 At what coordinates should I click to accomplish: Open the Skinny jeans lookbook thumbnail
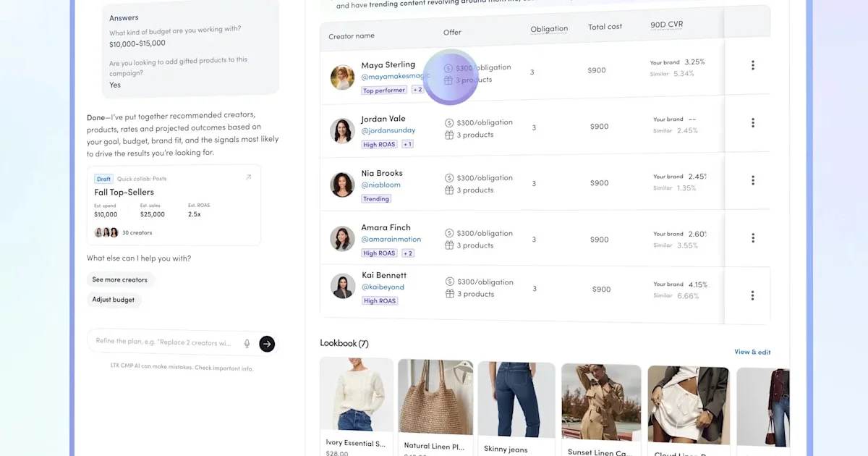(516, 399)
